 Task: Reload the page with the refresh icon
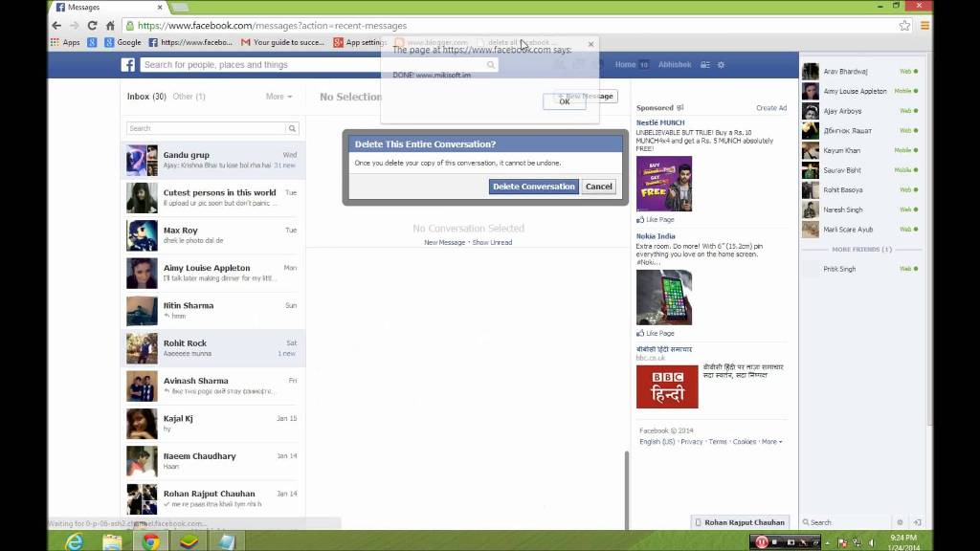(92, 26)
